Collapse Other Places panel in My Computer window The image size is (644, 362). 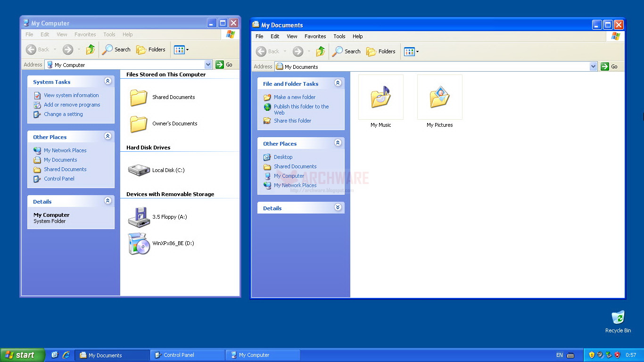click(x=107, y=136)
